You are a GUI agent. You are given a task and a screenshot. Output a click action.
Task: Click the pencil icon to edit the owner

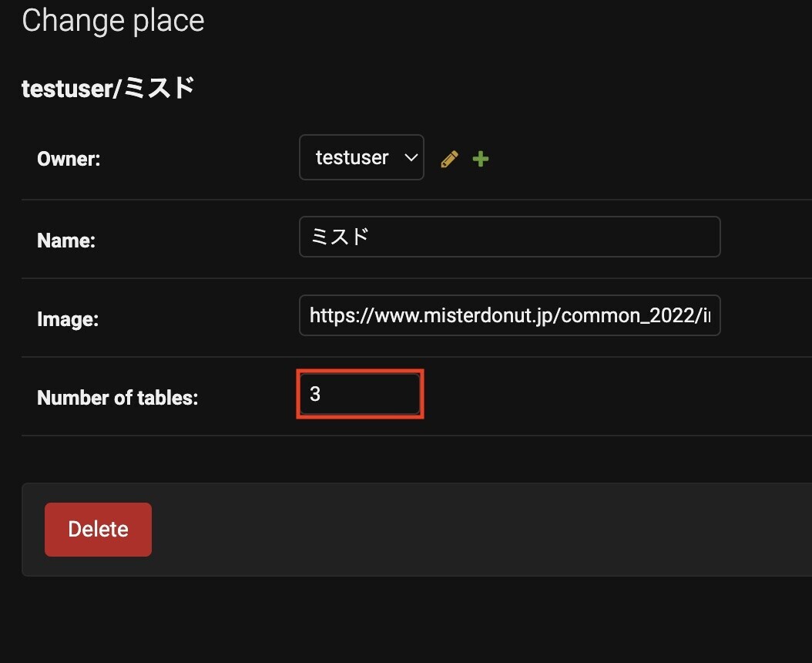(449, 159)
